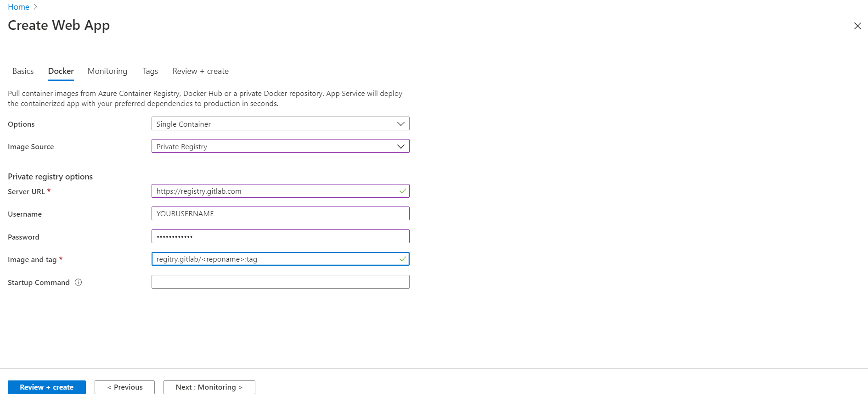Viewport: 868px width, 402px height.
Task: Focus the Image and tag field
Action: click(x=281, y=259)
